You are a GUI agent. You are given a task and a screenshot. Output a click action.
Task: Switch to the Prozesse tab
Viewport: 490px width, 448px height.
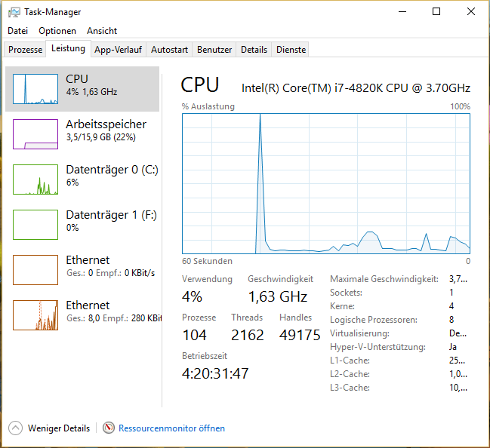[x=26, y=50]
